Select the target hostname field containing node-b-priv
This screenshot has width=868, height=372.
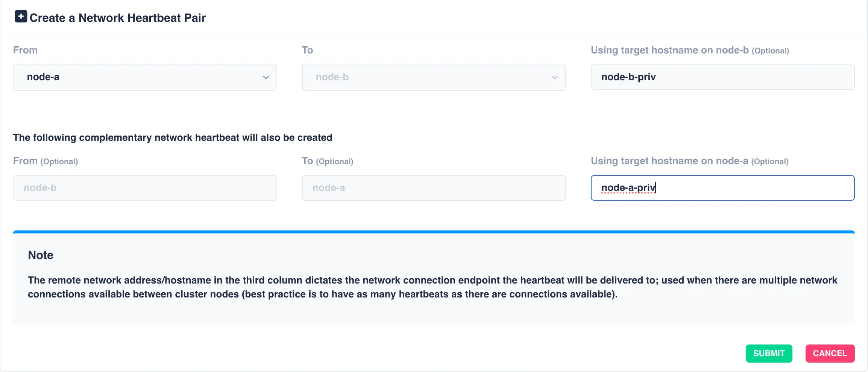click(722, 77)
